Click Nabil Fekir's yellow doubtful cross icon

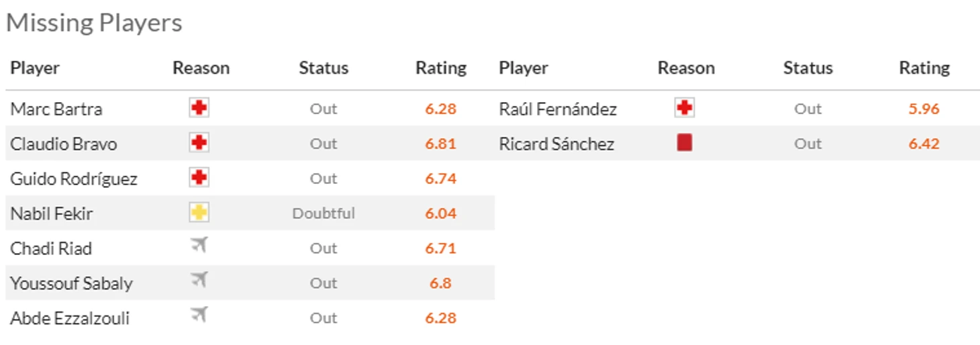[x=199, y=213]
